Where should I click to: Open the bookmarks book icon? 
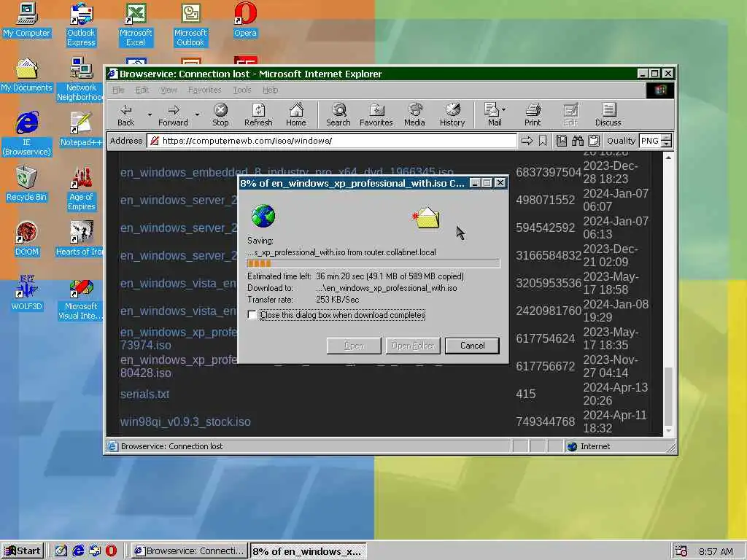coord(562,141)
